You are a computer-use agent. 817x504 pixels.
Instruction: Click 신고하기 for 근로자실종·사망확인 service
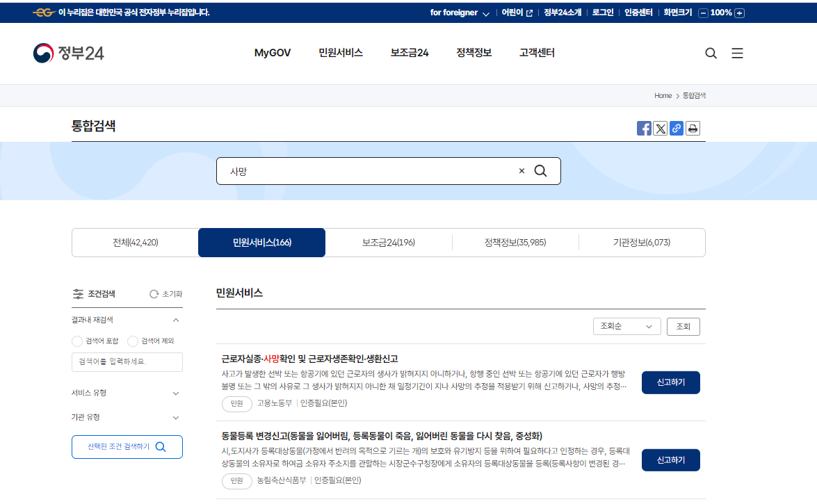tap(670, 382)
